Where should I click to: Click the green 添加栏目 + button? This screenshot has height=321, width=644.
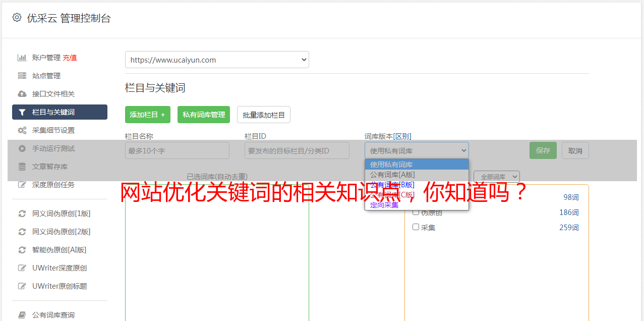point(148,115)
